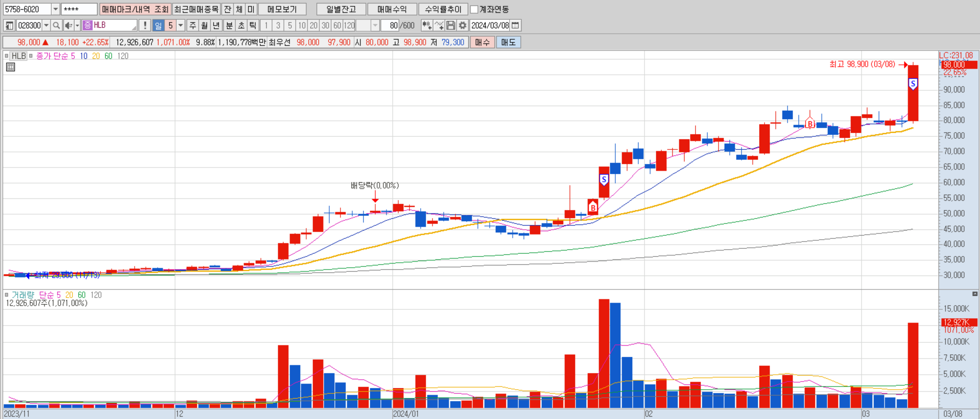Click the period value 5 box

coord(170,26)
